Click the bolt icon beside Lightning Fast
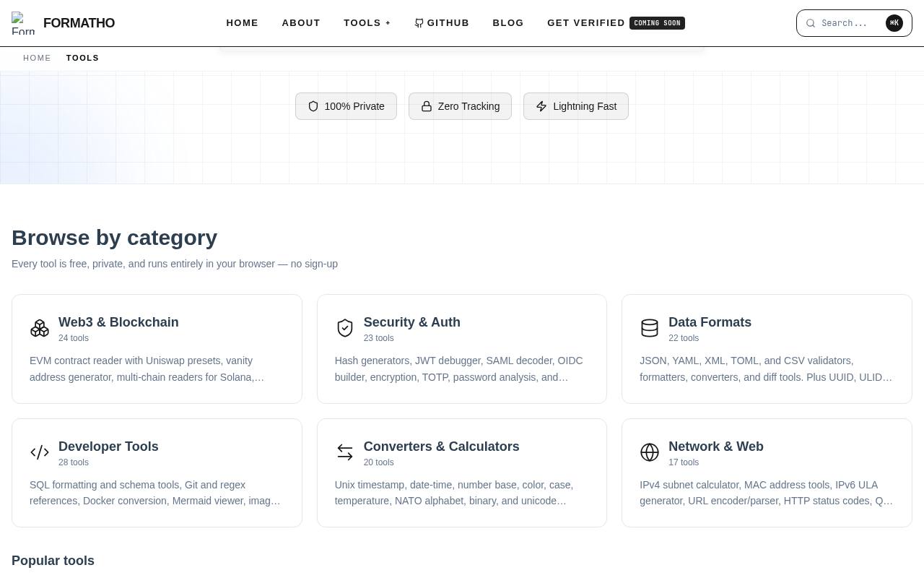The width and height of the screenshot is (924, 578). (x=541, y=106)
